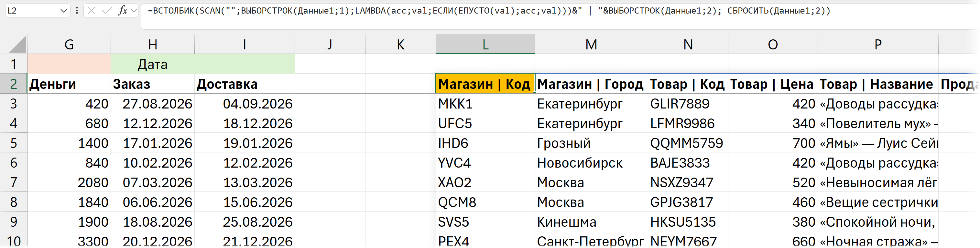
Task: Click the store code SVS5 cell
Action: (485, 222)
